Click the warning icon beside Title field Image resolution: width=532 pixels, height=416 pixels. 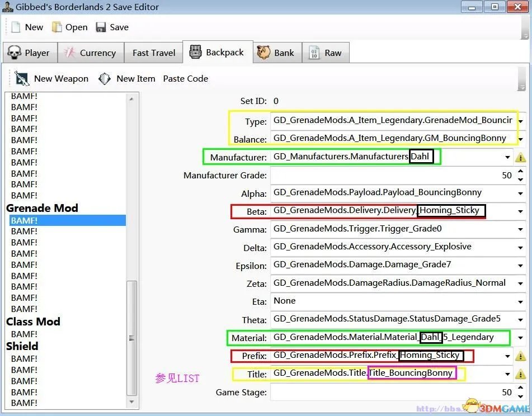520,374
